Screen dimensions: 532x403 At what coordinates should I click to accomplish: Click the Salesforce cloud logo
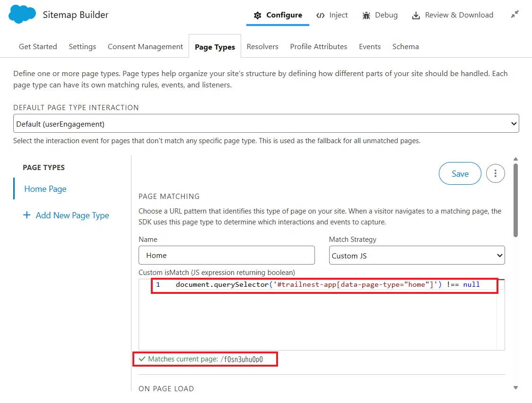(22, 15)
